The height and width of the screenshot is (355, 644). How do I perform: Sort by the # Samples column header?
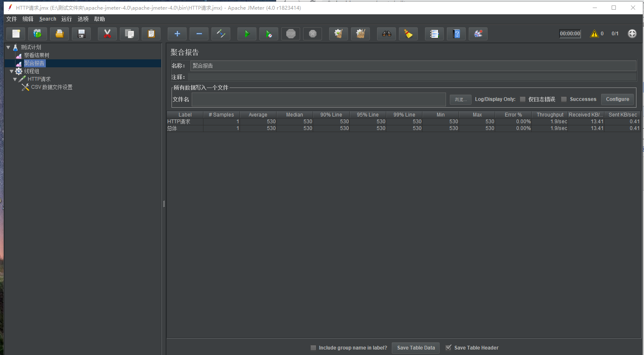222,114
